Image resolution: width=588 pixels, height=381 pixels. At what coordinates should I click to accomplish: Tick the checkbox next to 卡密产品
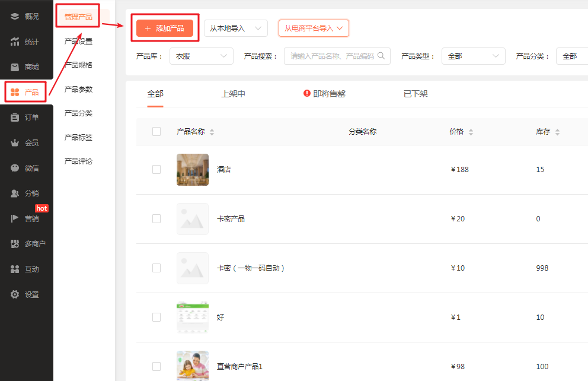point(156,218)
